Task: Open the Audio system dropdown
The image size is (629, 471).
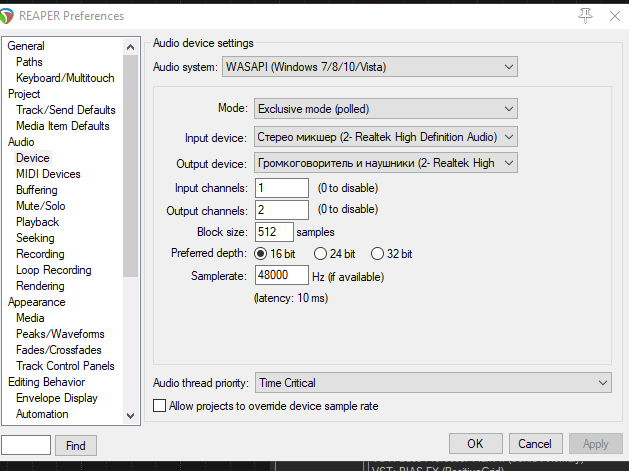Action: (x=369, y=67)
